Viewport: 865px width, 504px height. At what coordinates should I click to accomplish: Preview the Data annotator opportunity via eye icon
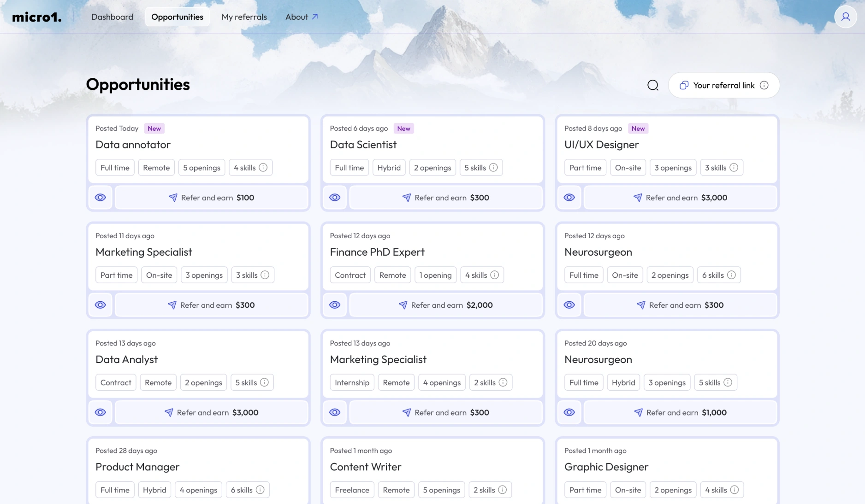(x=101, y=198)
